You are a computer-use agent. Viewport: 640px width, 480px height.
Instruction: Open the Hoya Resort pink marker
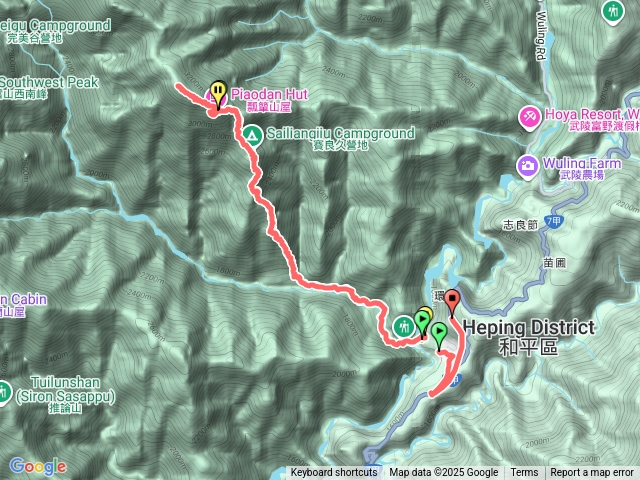coord(530,118)
